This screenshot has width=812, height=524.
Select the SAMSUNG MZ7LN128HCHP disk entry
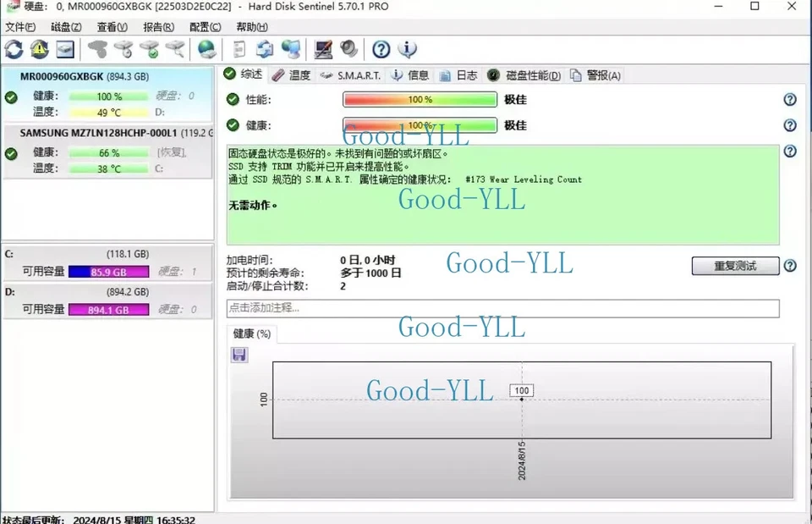(x=107, y=152)
